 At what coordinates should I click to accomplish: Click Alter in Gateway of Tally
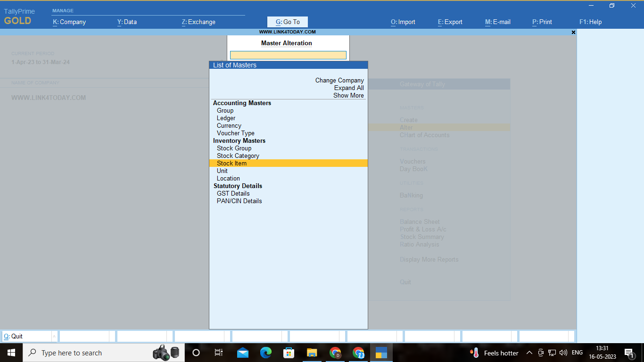point(406,127)
